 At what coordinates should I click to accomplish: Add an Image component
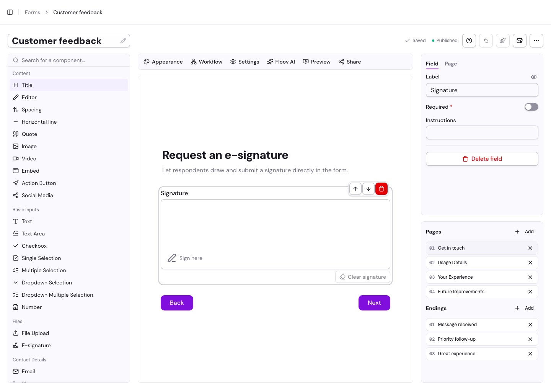point(69,146)
